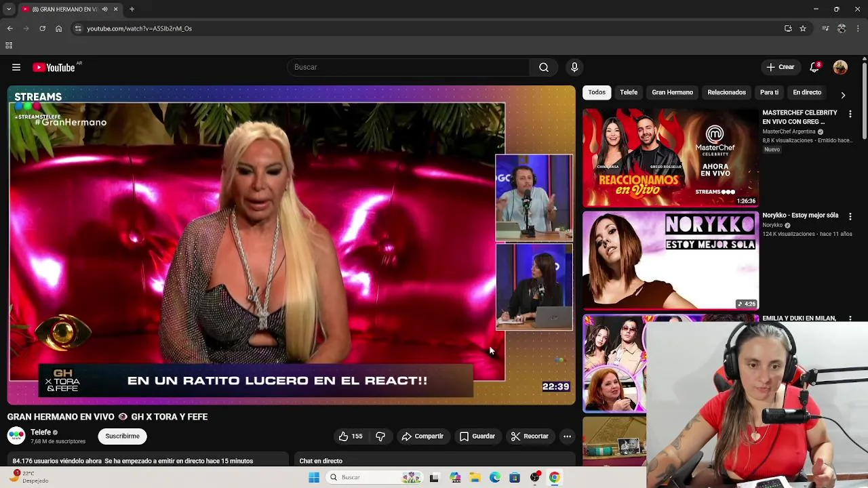Click the browser address bar URL
The width and height of the screenshot is (868, 488).
[139, 28]
